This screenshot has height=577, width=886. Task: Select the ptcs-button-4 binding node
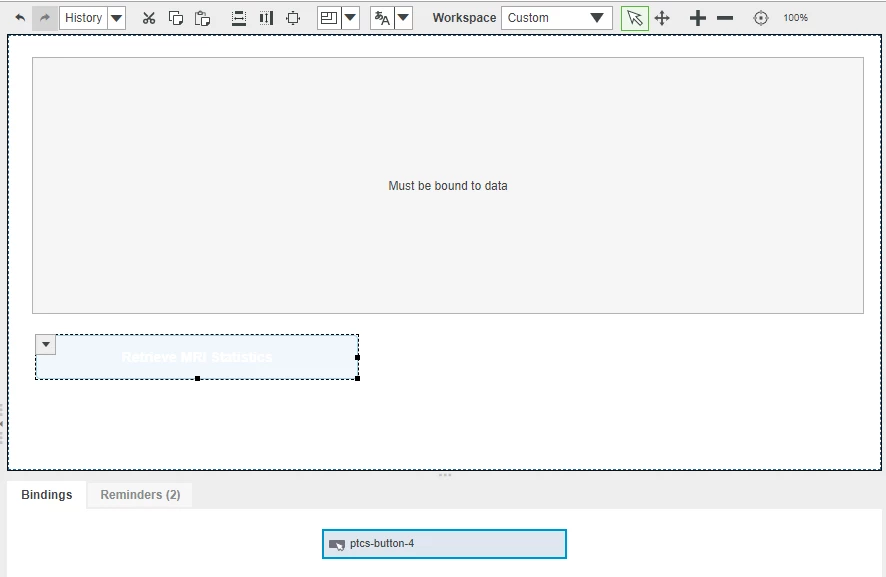pyautogui.click(x=444, y=544)
